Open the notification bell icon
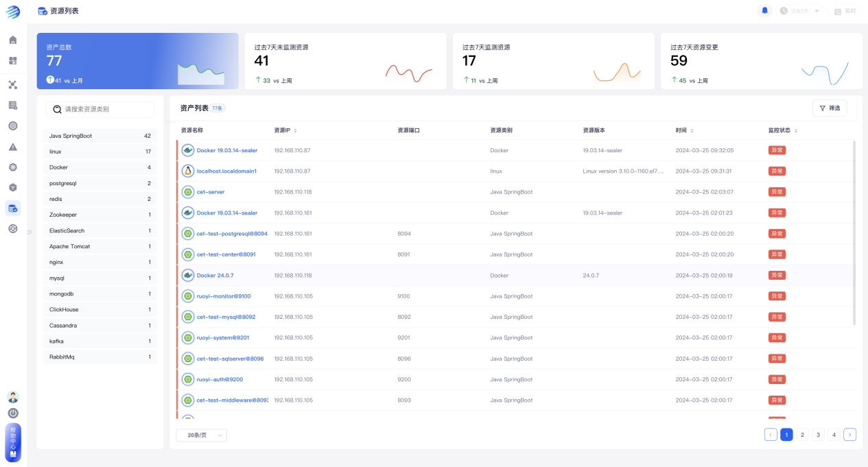The image size is (868, 467). (x=764, y=10)
